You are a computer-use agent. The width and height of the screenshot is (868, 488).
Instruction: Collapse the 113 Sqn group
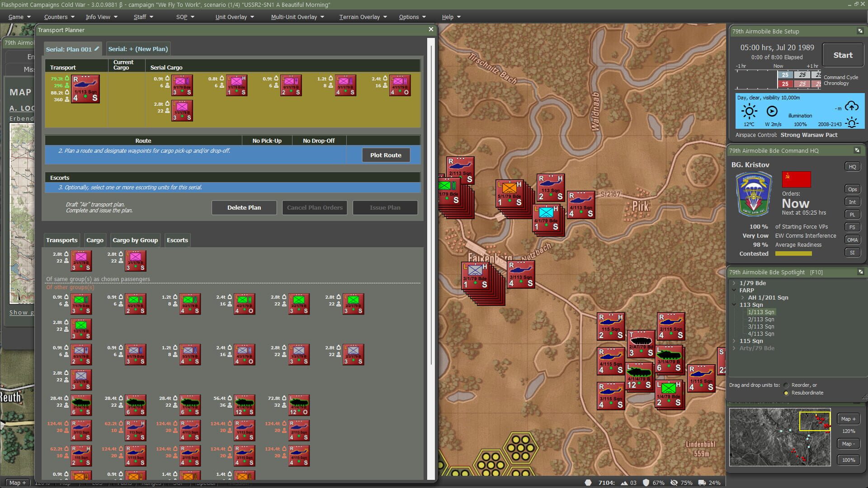(734, 305)
